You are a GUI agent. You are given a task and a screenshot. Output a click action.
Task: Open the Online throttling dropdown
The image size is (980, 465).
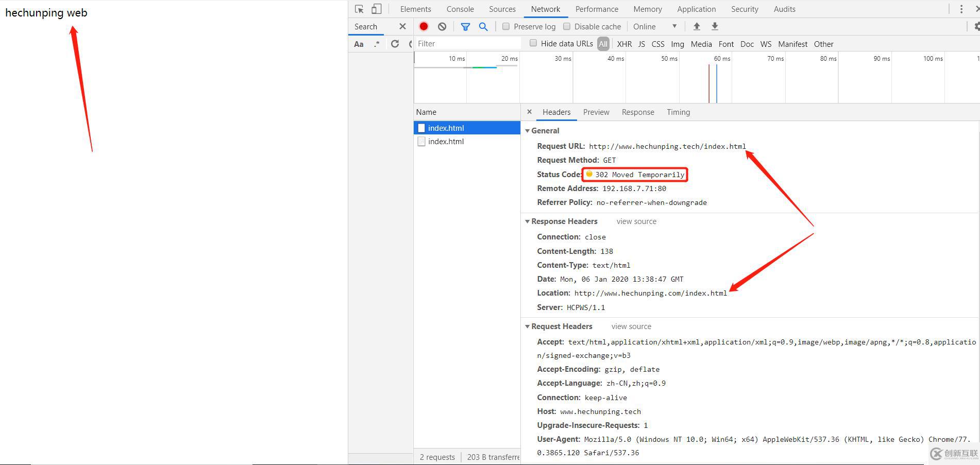pos(655,26)
